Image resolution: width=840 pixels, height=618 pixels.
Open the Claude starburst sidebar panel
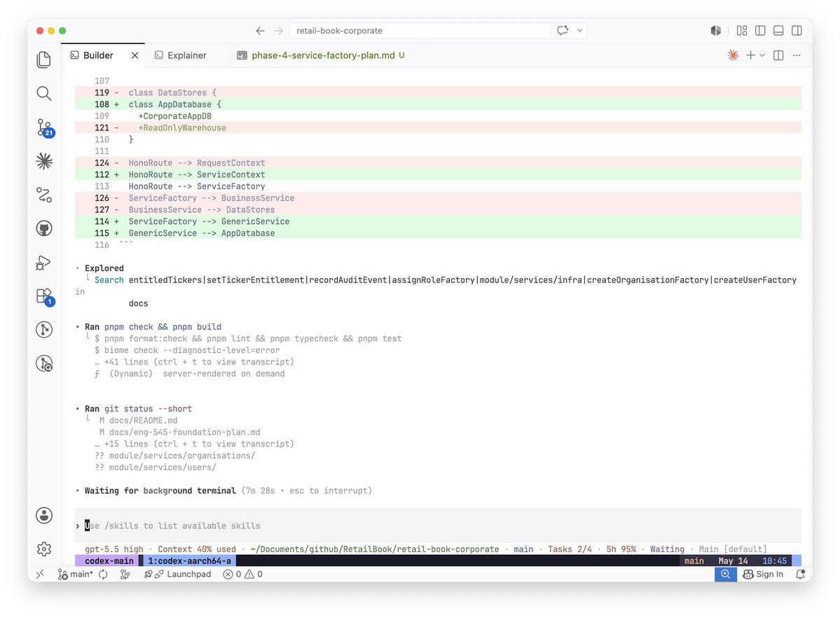click(44, 160)
